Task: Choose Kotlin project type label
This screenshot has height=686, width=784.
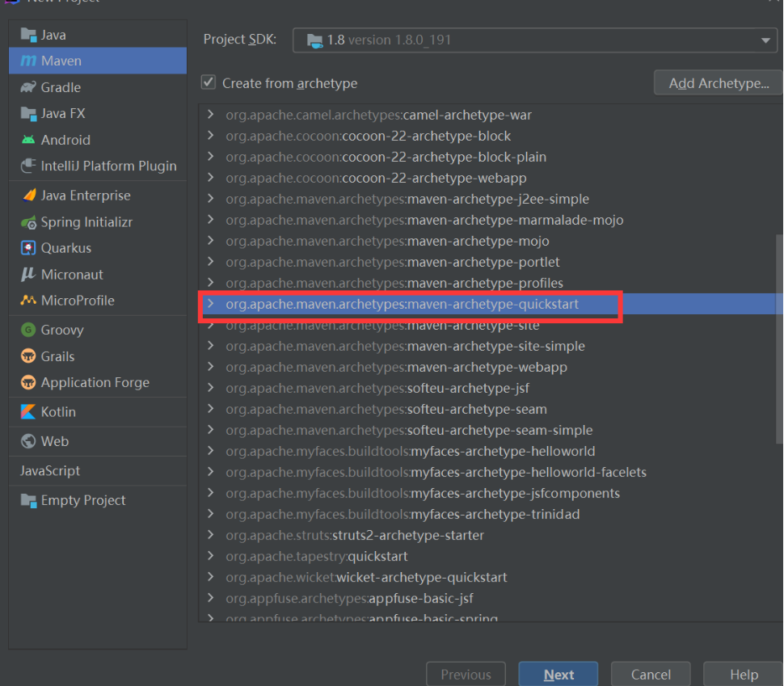Action: 58,412
